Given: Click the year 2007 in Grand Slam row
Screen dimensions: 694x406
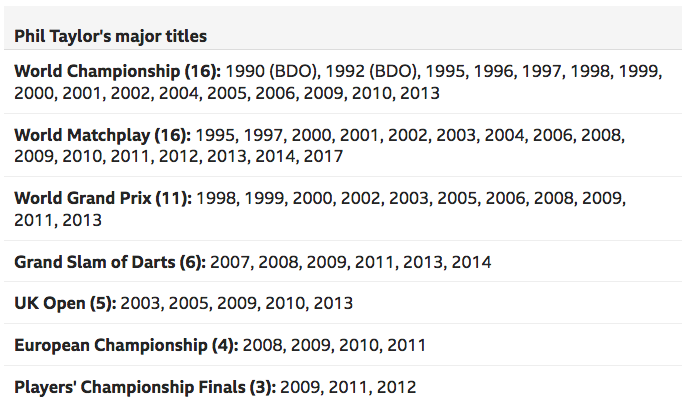Looking at the screenshot, I should 231,262.
